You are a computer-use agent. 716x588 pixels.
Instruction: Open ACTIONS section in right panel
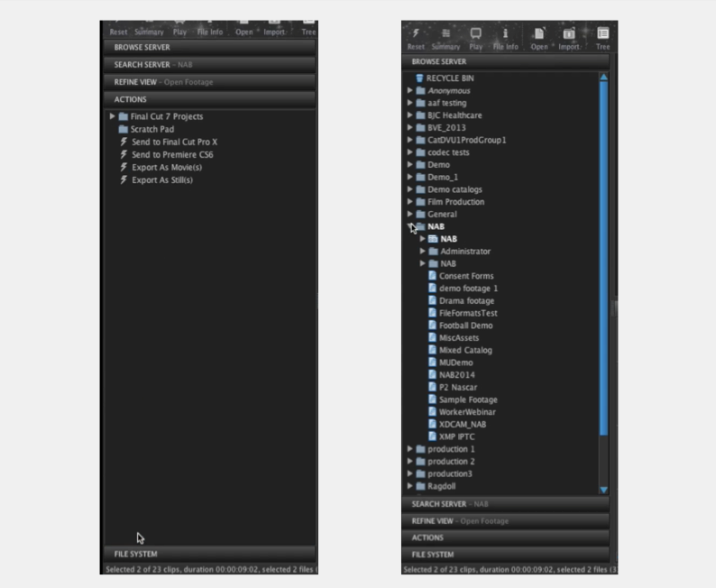(x=506, y=537)
